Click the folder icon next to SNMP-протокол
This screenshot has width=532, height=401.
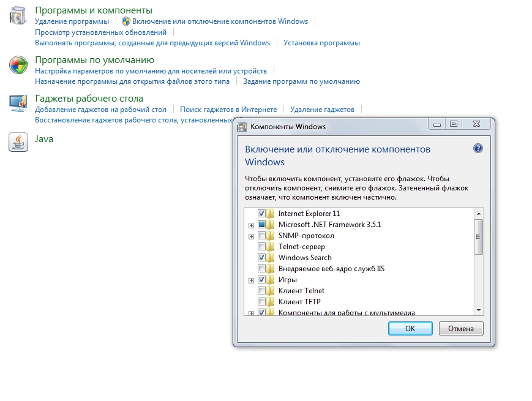tap(271, 236)
